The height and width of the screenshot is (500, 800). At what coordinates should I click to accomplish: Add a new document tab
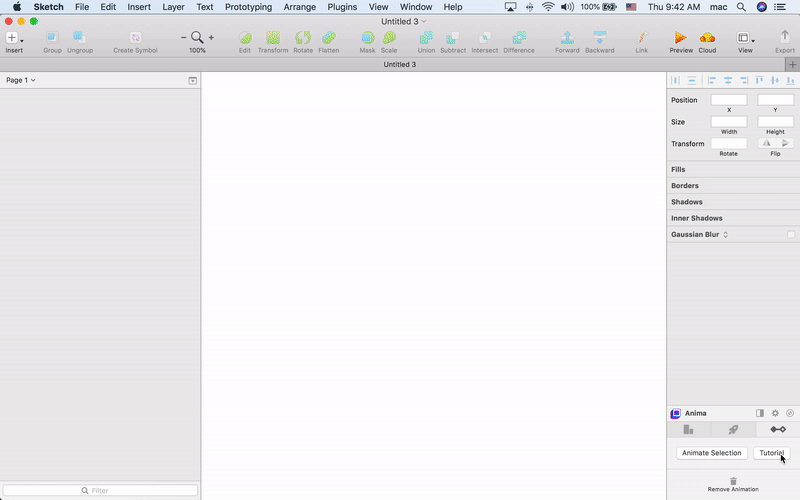click(x=792, y=64)
